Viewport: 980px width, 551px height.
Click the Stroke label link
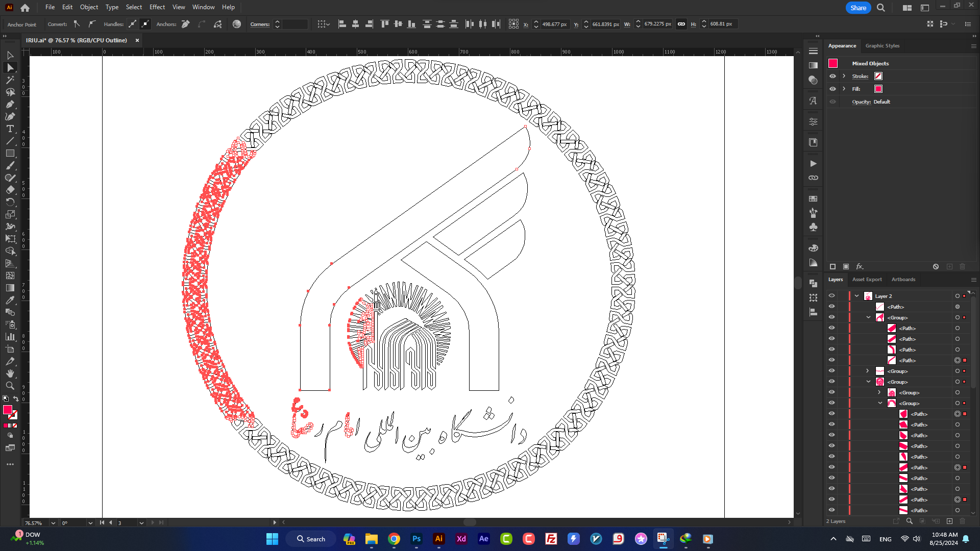tap(860, 77)
